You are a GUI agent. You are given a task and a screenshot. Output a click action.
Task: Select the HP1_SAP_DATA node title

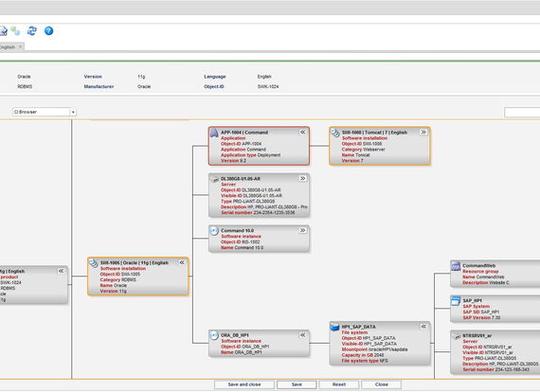tap(358, 327)
